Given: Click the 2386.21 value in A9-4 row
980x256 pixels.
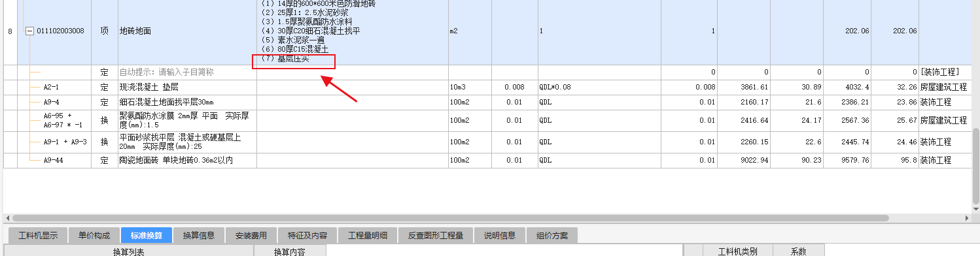Looking at the screenshot, I should pos(847,103).
